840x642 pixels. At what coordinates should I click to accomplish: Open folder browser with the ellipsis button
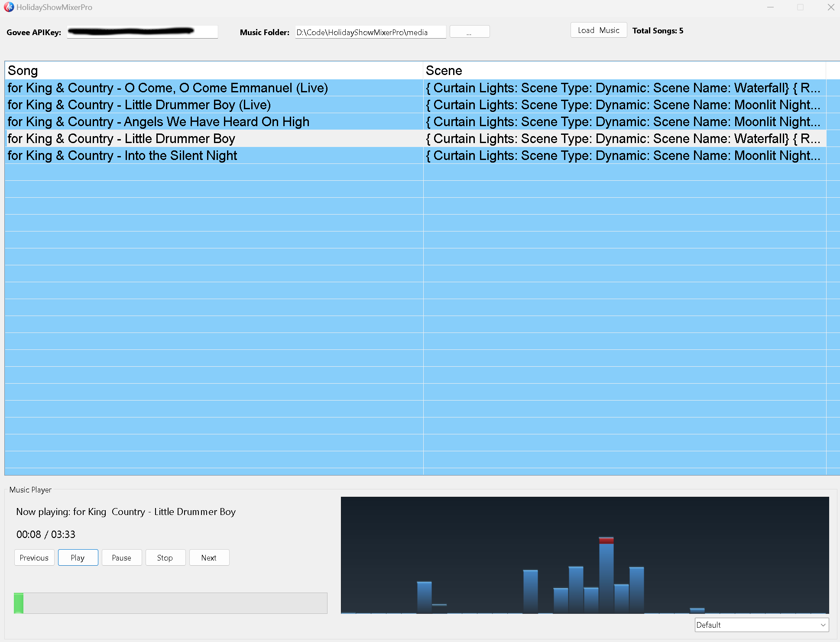(470, 32)
